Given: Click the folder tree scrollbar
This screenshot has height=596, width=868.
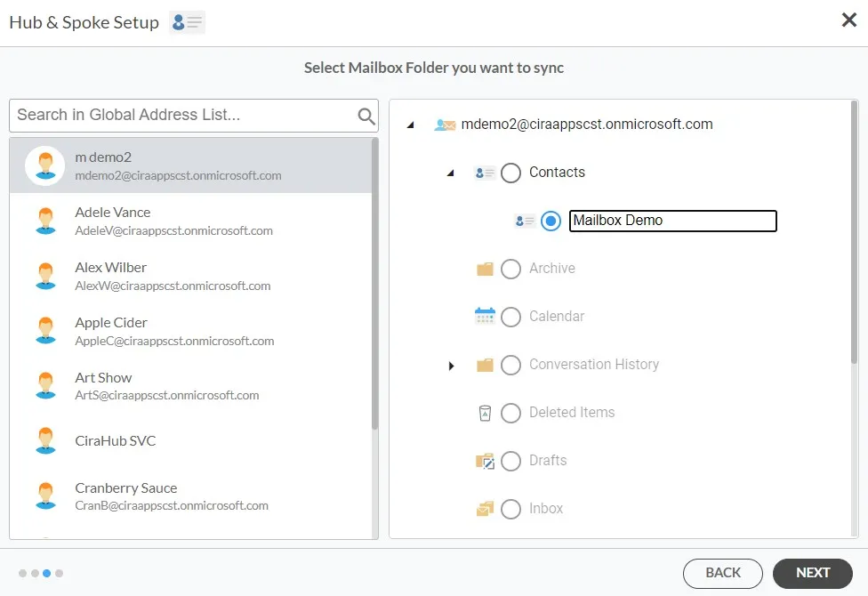Looking at the screenshot, I should (x=854, y=233).
